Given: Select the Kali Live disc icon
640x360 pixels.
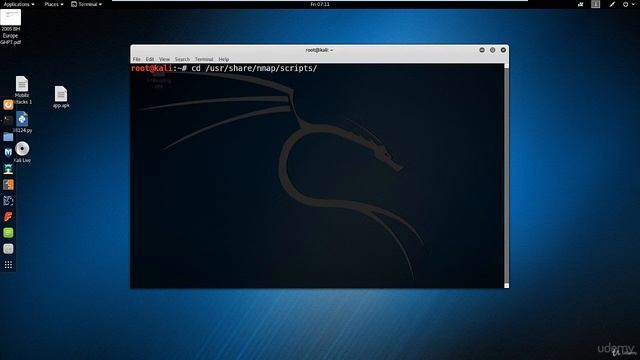Looking at the screenshot, I should point(22,152).
